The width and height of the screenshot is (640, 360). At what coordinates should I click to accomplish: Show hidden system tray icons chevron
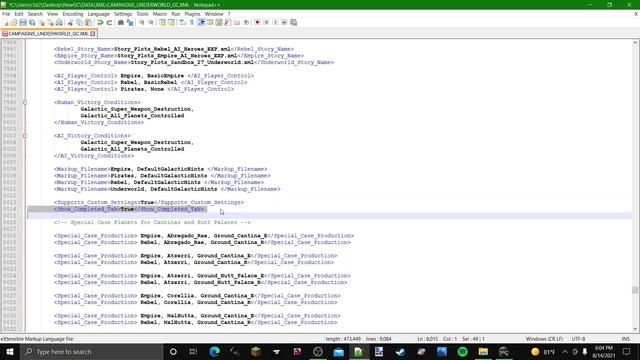click(565, 351)
